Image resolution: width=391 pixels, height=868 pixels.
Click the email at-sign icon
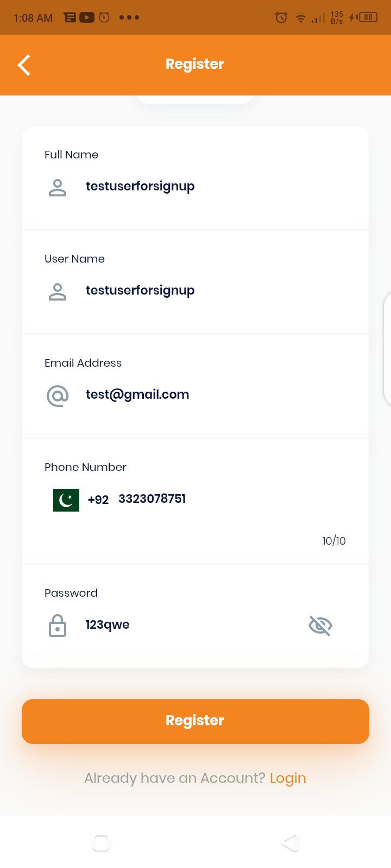pos(58,396)
